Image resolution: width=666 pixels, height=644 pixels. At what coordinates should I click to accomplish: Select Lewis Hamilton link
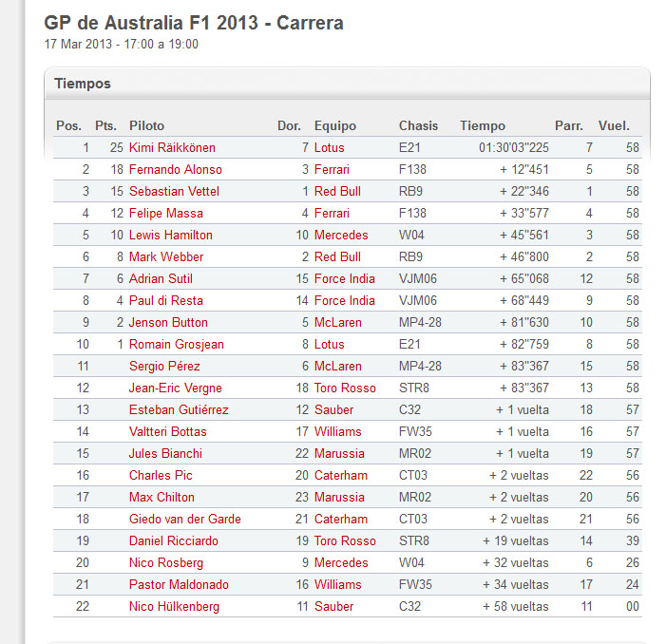171,236
